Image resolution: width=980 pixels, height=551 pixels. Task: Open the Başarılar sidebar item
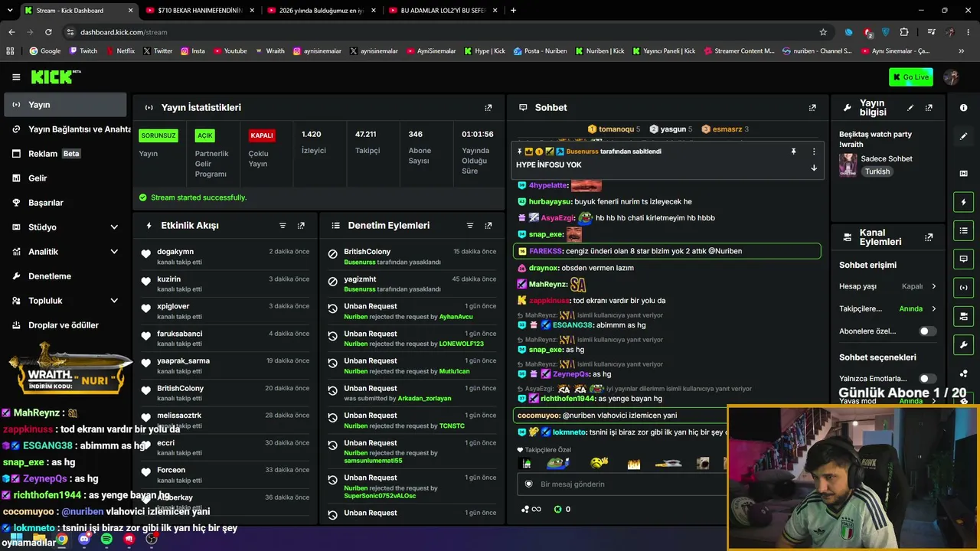pos(64,203)
